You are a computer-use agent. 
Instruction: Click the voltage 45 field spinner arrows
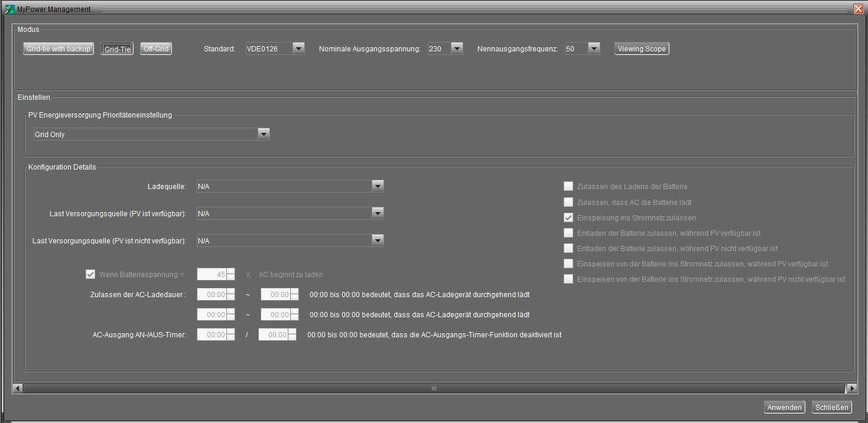[x=231, y=274]
